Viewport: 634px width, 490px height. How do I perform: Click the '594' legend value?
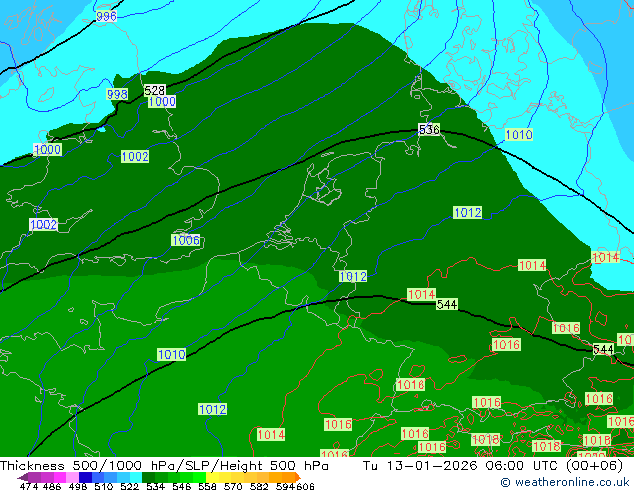click(x=285, y=486)
